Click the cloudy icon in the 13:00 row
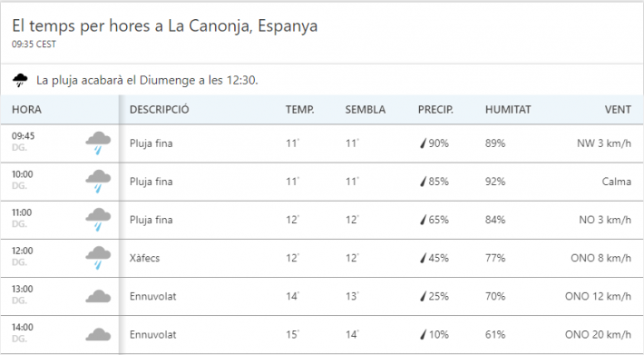 click(98, 296)
